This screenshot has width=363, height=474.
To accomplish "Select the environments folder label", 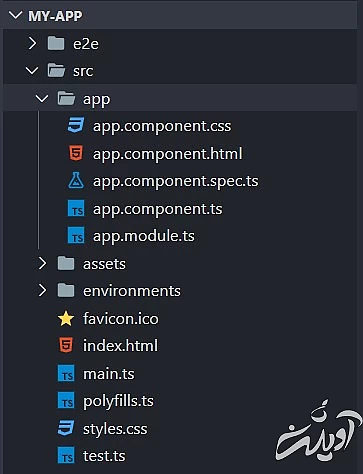I will tap(132, 291).
